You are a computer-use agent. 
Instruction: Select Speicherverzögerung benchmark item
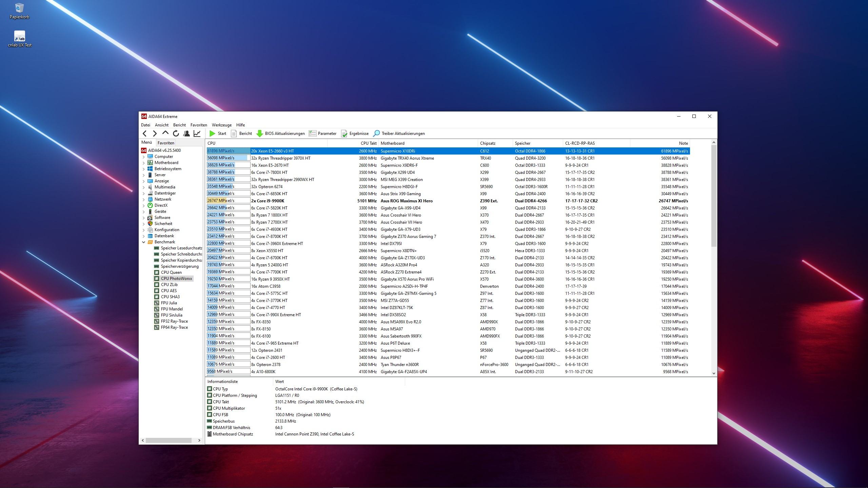180,266
